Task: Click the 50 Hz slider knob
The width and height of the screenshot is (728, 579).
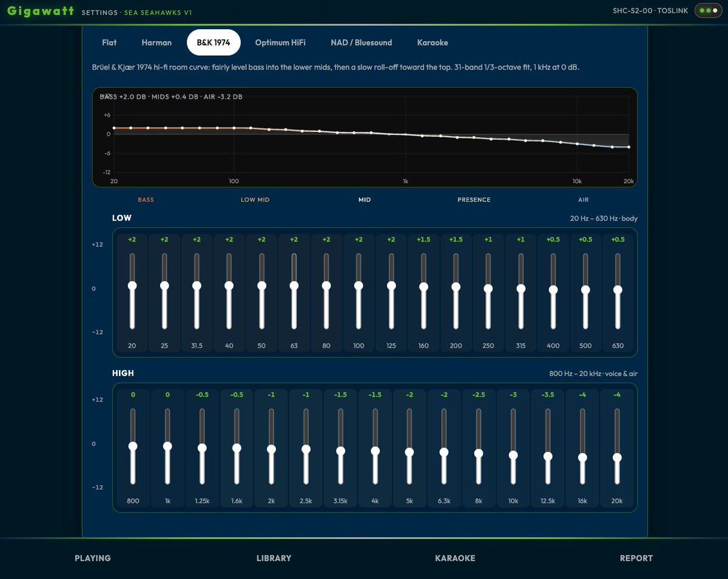Action: [x=261, y=286]
